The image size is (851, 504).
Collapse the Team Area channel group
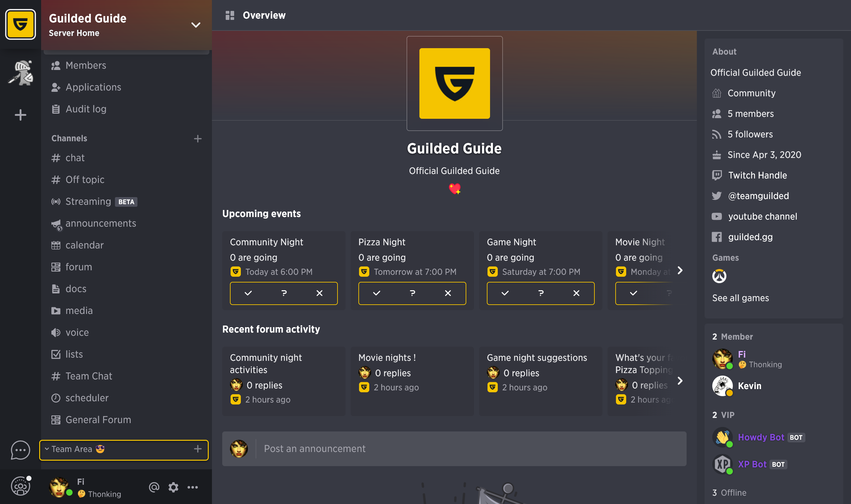pyautogui.click(x=47, y=449)
